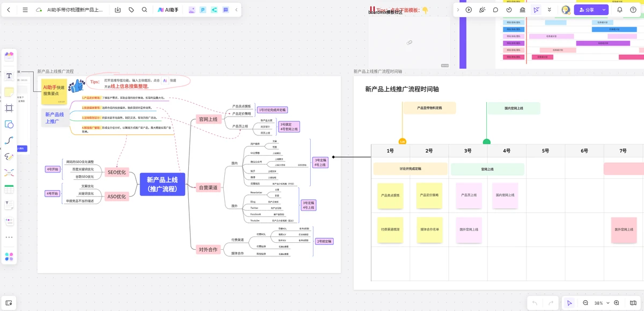Expand the share button dropdown arrow
The width and height of the screenshot is (644, 311).
[x=604, y=10]
